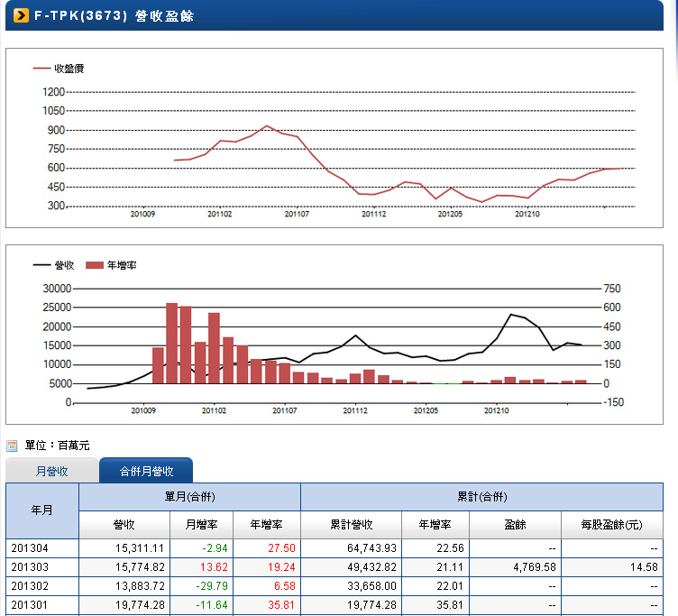Click yearly growth value 27.50
678x616 pixels.
[281, 548]
